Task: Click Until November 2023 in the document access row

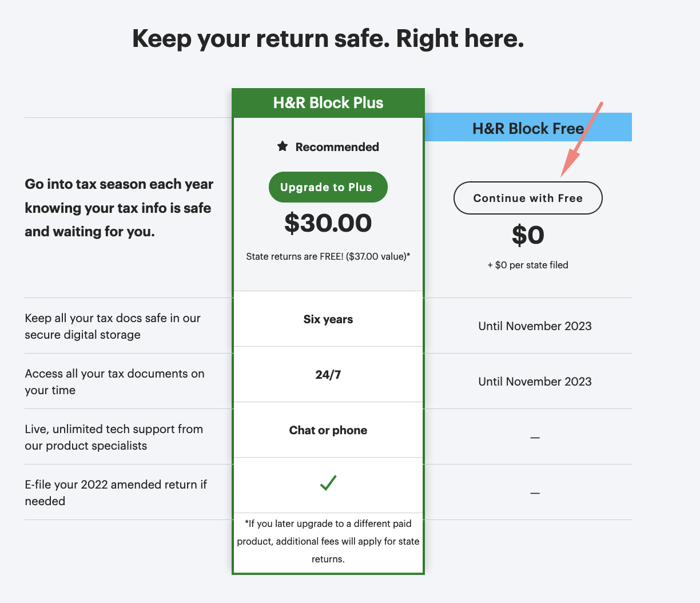Action: coord(535,382)
